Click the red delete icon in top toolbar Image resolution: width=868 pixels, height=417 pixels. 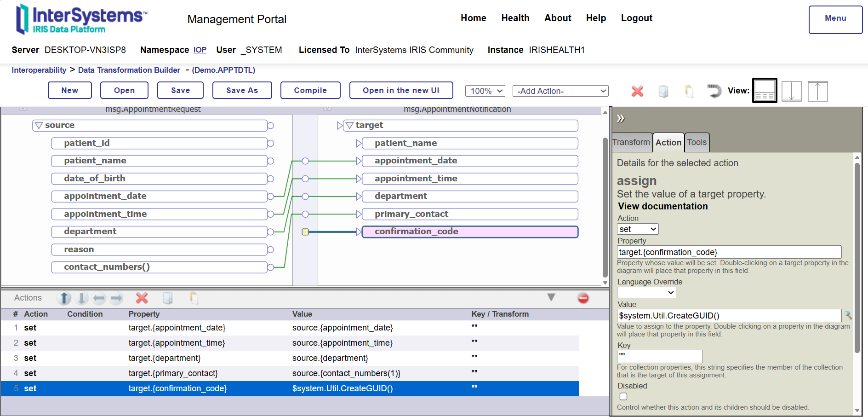point(637,91)
